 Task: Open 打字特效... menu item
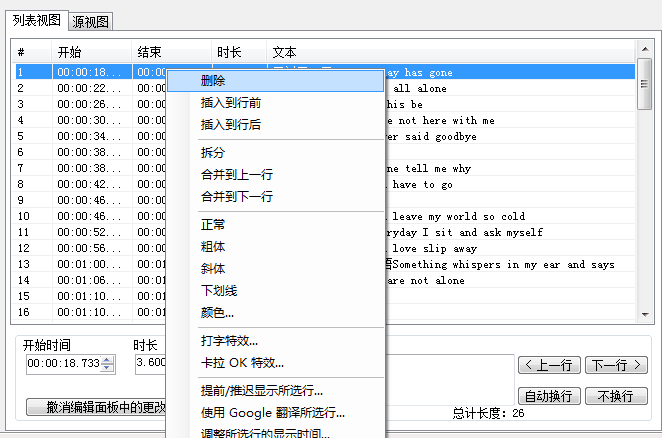[275, 340]
